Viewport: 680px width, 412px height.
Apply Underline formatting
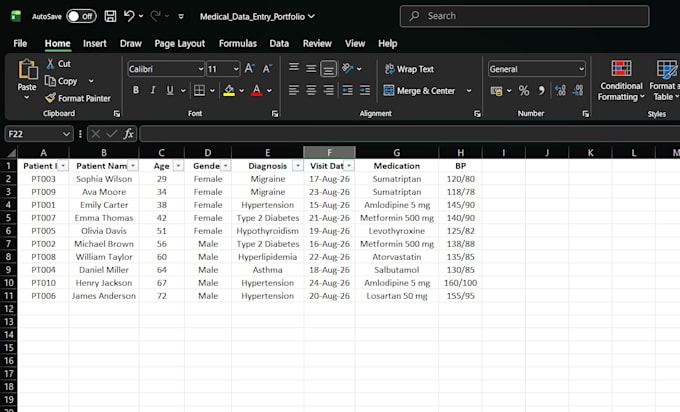[x=170, y=90]
